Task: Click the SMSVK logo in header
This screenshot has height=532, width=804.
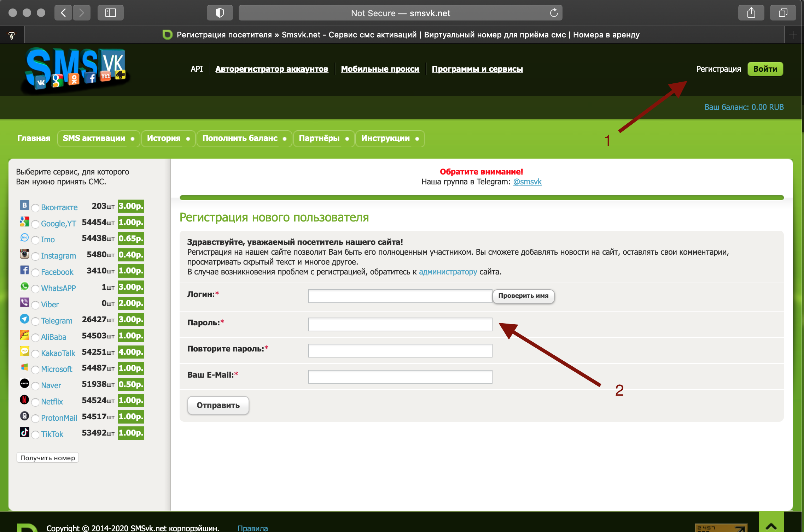Action: [x=75, y=70]
